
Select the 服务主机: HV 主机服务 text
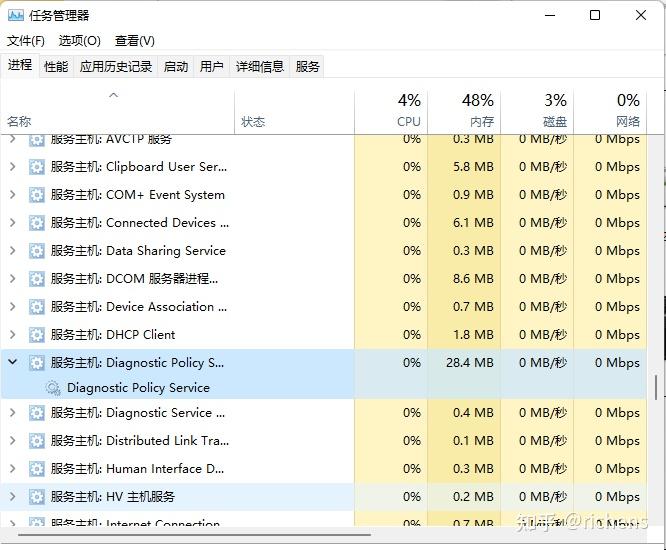(113, 497)
